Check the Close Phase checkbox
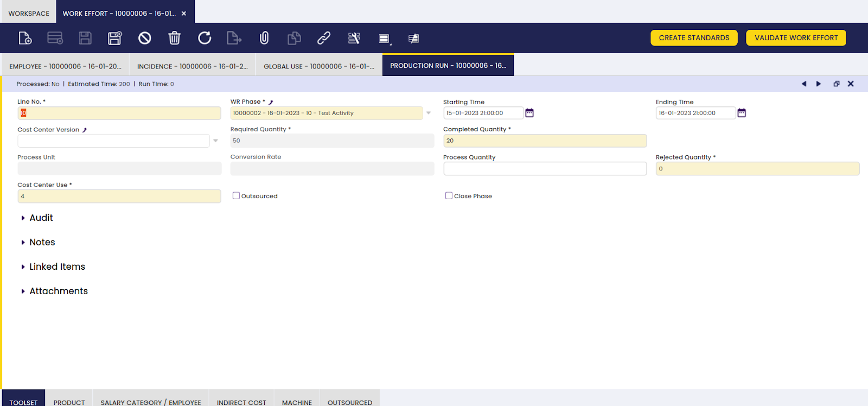Image resolution: width=868 pixels, height=406 pixels. [x=449, y=196]
